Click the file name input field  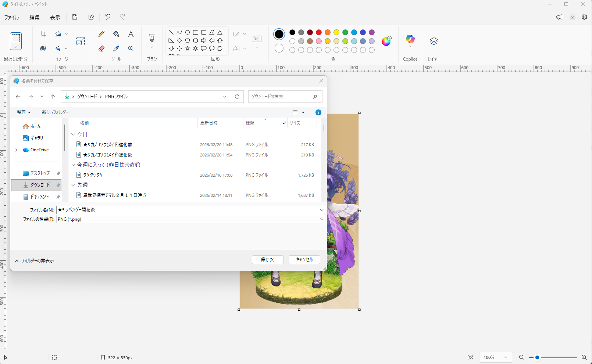click(188, 210)
